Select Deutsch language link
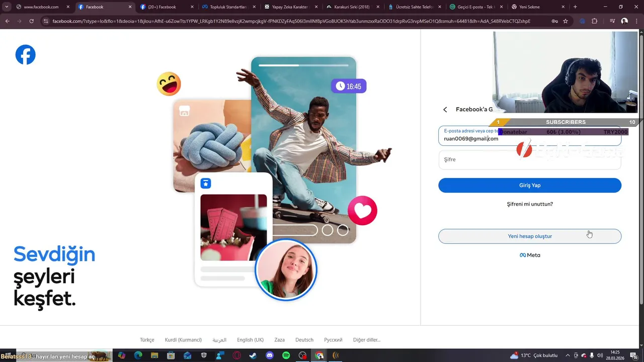The width and height of the screenshot is (644, 362). click(304, 340)
